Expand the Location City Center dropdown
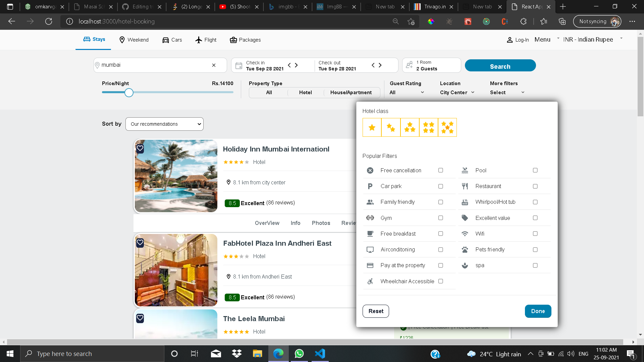This screenshot has width=644, height=362. point(457,93)
